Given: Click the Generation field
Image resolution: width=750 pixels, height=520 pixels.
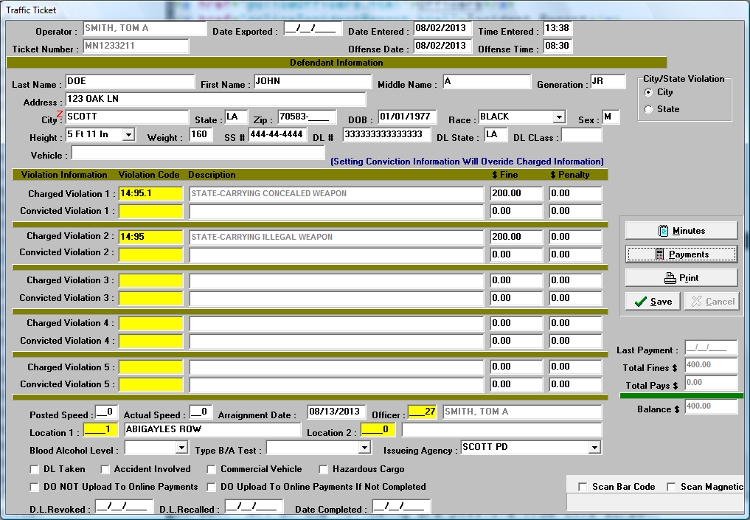Looking at the screenshot, I should (x=607, y=82).
